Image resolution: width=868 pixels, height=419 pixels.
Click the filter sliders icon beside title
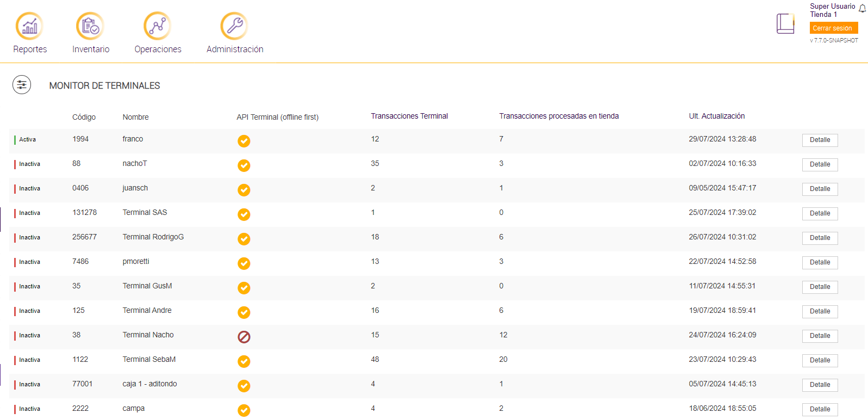(x=22, y=85)
